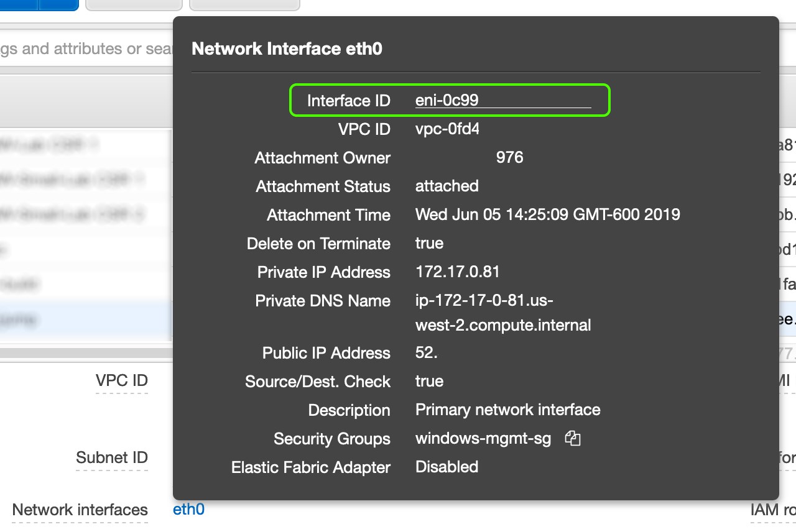Click the Subnet ID label in details pane
Screen dimensions: 796x532
point(112,458)
